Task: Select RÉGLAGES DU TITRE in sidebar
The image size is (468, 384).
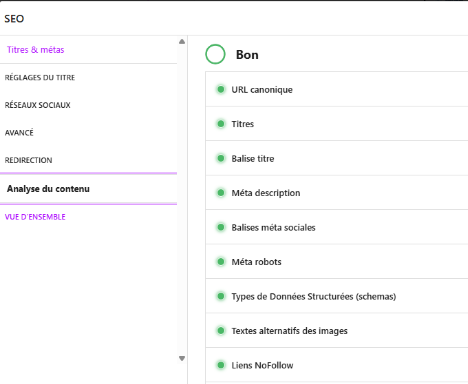Action: click(x=40, y=77)
